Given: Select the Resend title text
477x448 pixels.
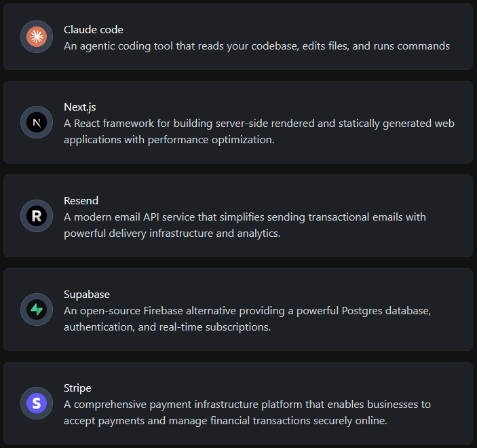Looking at the screenshot, I should (x=81, y=201).
